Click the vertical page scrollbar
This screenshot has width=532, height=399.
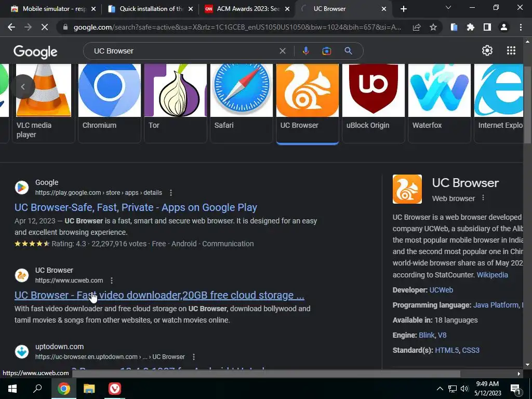tap(527, 105)
